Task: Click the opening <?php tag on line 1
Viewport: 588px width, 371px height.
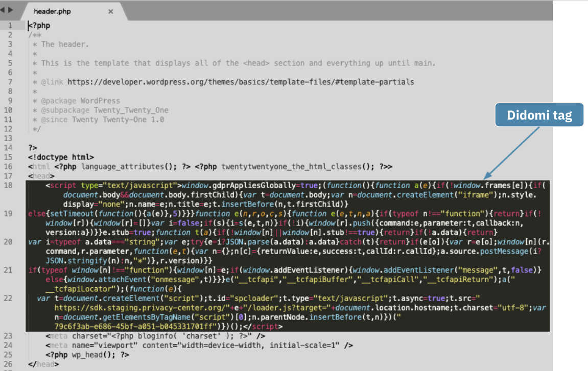Action: pyautogui.click(x=39, y=26)
